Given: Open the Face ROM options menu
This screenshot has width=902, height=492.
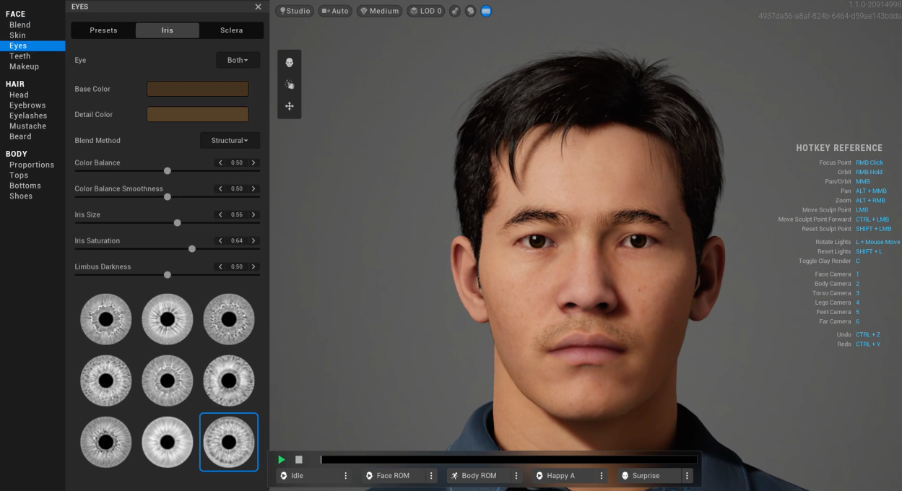Looking at the screenshot, I should tap(431, 476).
